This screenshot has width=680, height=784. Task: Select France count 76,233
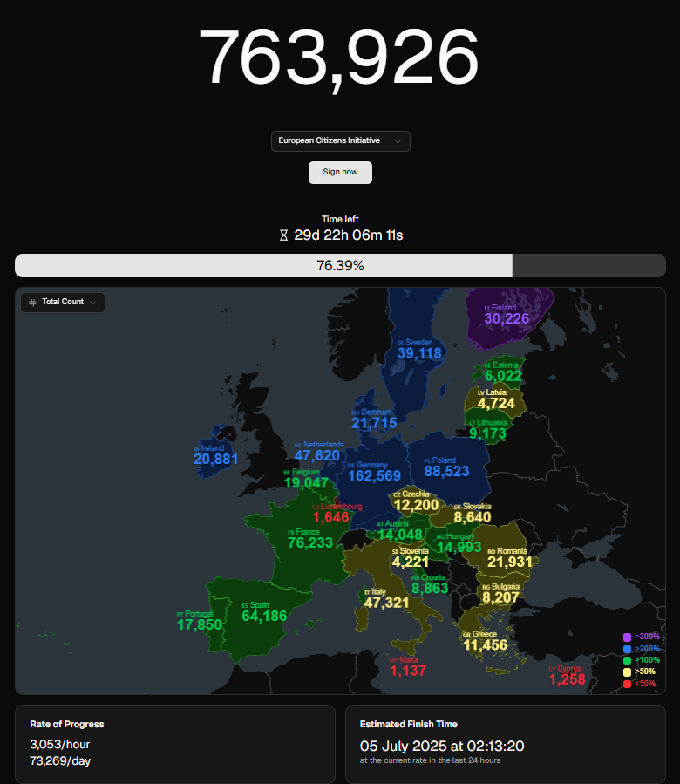tap(310, 542)
